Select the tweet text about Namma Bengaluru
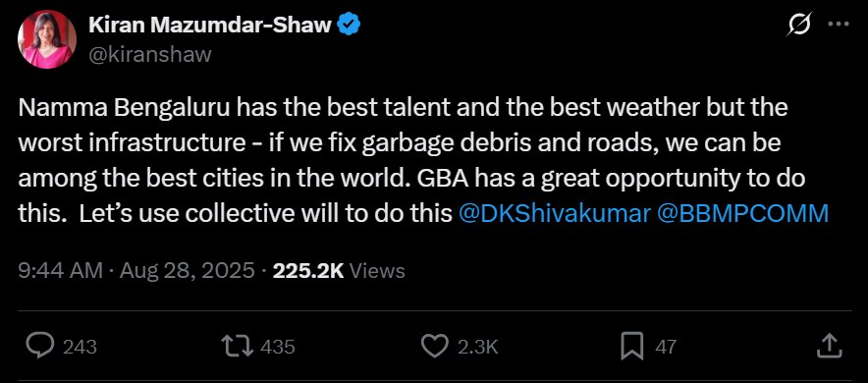This screenshot has height=383, width=868. click(x=423, y=160)
